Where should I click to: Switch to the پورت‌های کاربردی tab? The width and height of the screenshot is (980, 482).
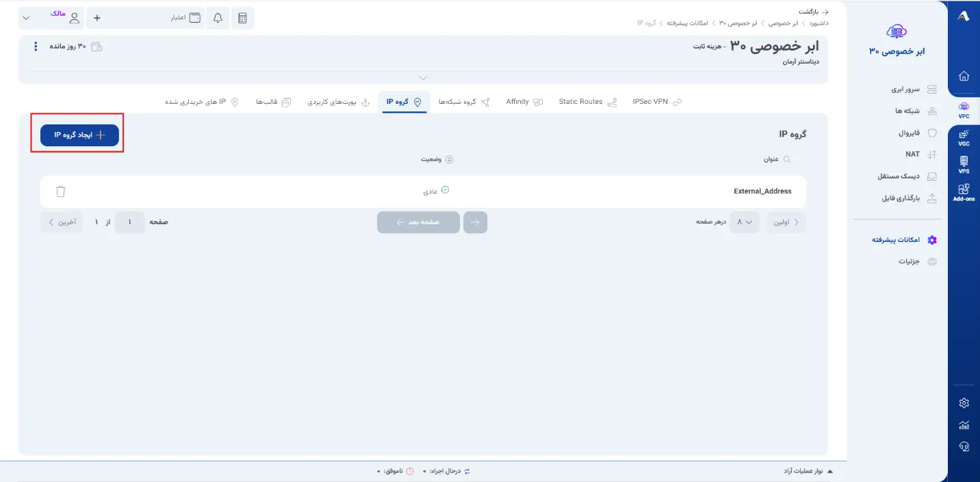click(338, 102)
